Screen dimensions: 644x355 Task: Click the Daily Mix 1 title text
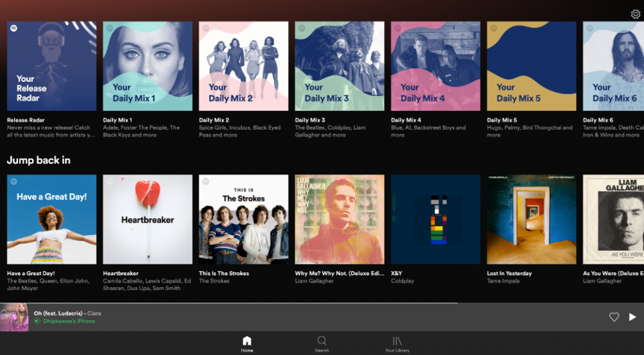tap(117, 120)
